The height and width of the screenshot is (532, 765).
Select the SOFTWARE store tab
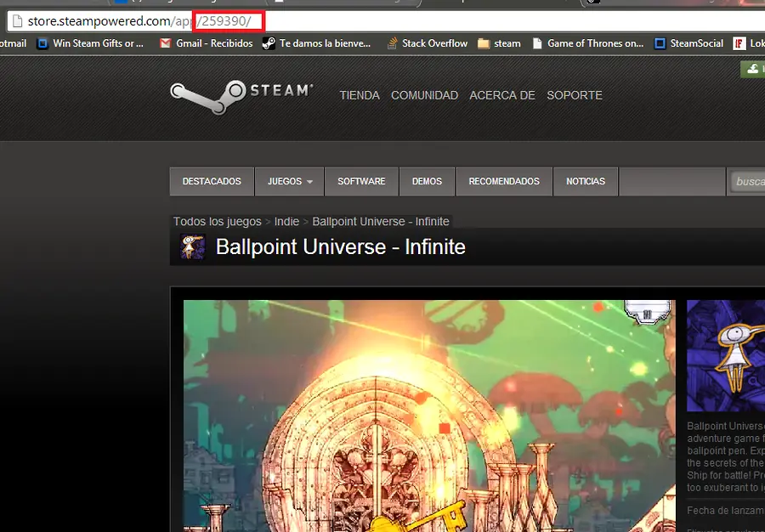361,181
